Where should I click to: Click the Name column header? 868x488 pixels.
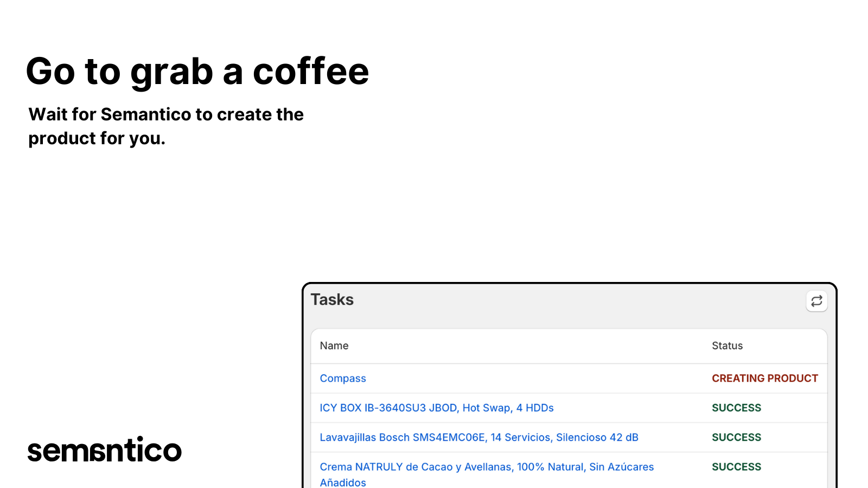[x=334, y=345]
